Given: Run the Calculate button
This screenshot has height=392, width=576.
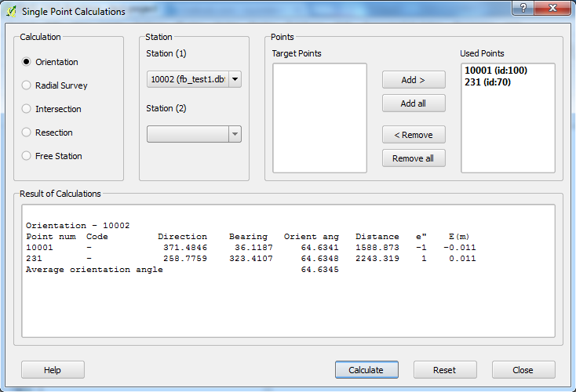Looking at the screenshot, I should click(366, 370).
